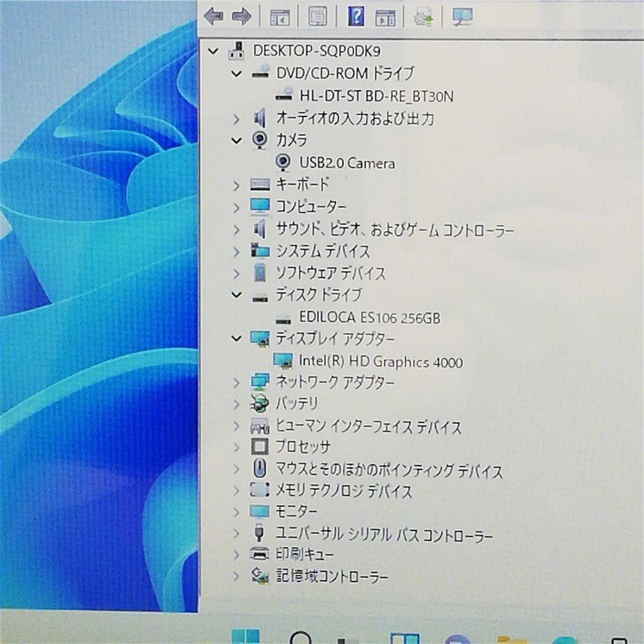Click the Forward arrow toolbar button
The image size is (644, 644).
[x=242, y=17]
